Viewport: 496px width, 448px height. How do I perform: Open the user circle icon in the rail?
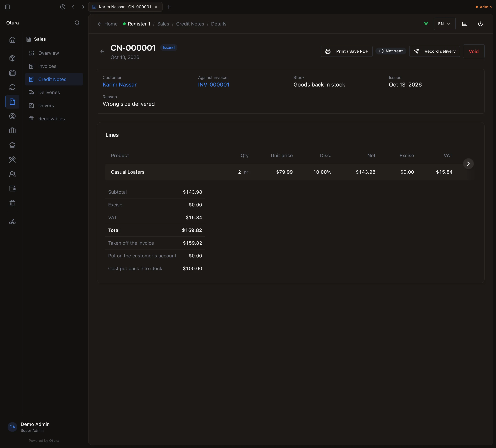[12, 116]
